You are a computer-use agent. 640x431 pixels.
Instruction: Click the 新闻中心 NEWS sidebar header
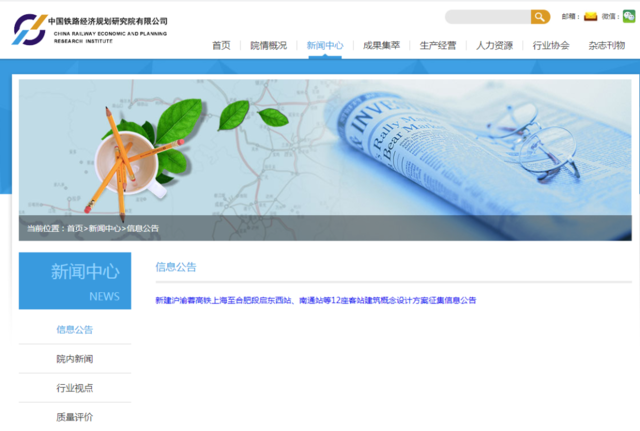coord(75,280)
